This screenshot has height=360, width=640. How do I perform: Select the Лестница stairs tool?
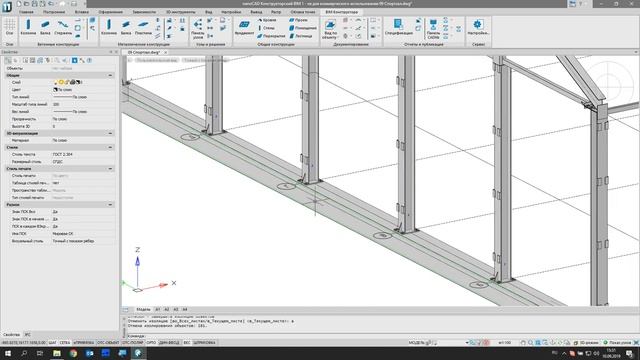tap(301, 36)
